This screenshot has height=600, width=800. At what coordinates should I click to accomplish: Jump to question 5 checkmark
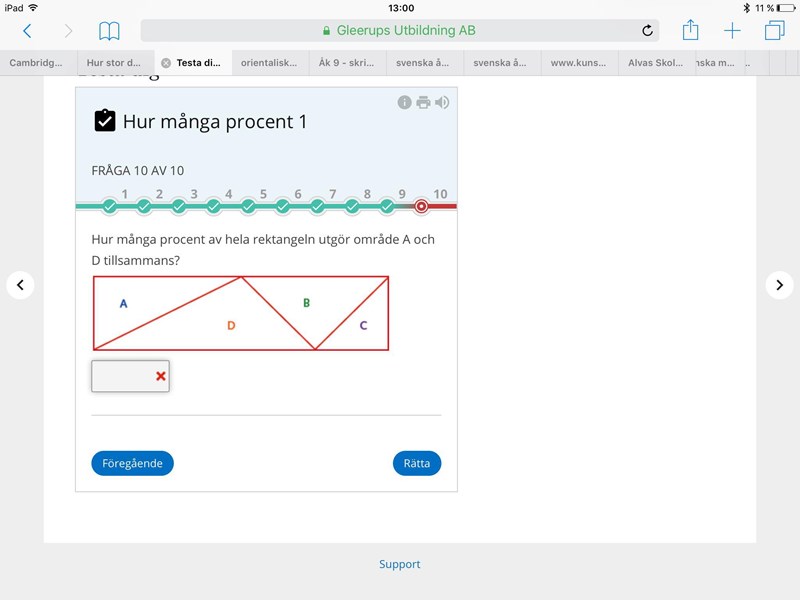click(x=248, y=207)
